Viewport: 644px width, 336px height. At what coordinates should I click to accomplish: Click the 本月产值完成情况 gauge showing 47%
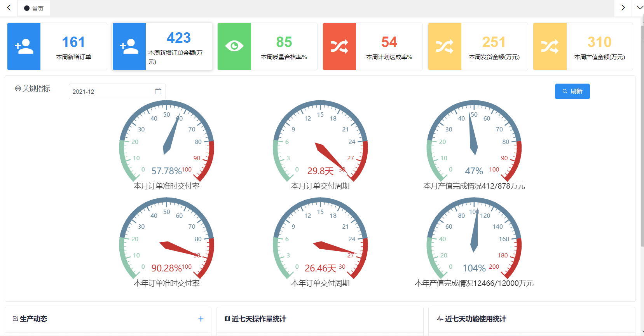[474, 142]
